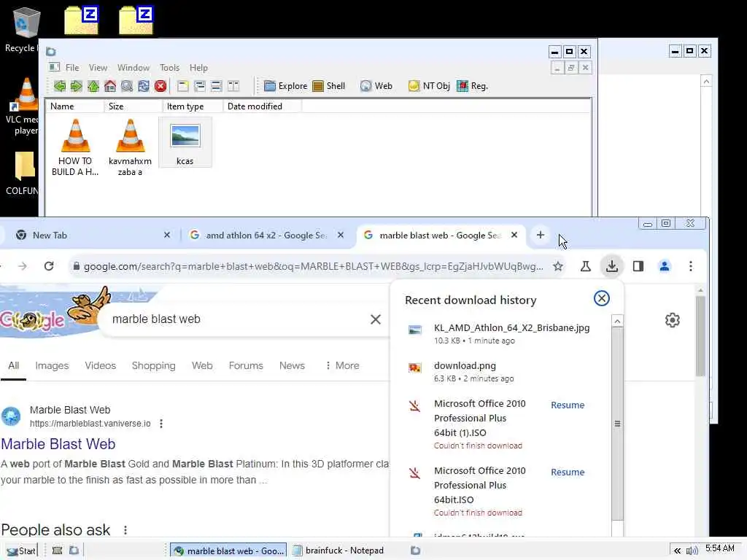Filter results by Videos
747x560 pixels.
tap(101, 366)
